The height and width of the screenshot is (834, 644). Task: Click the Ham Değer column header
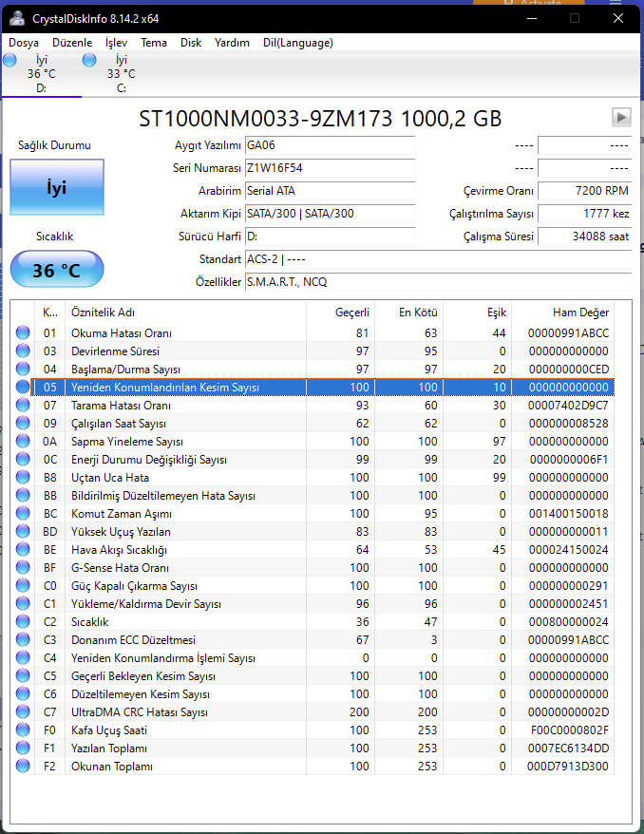[580, 313]
